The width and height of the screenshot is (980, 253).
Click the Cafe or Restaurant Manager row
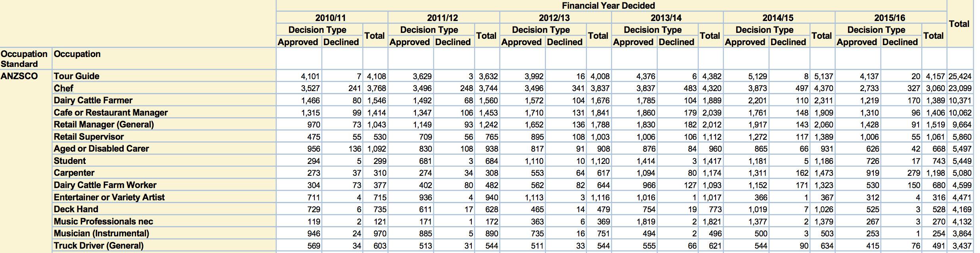[x=111, y=112]
